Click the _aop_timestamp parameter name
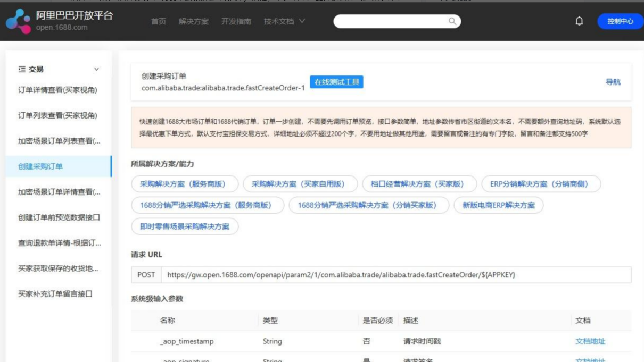The image size is (644, 362). tap(187, 341)
